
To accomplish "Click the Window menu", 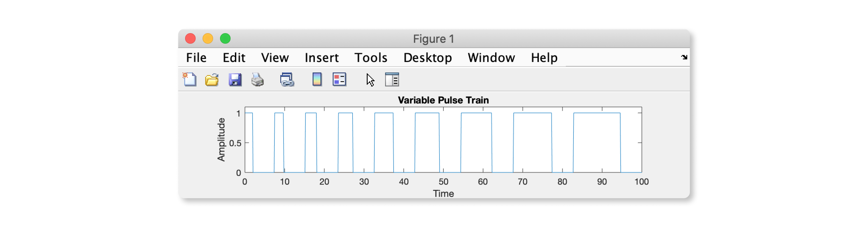I will 491,58.
